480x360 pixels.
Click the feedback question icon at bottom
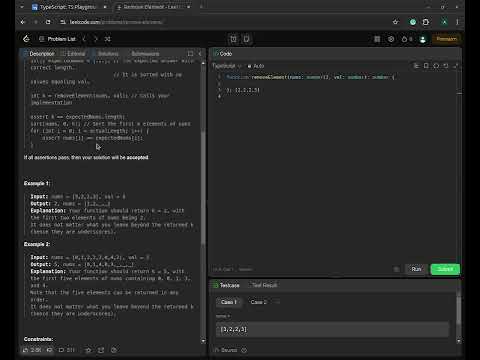click(114, 350)
